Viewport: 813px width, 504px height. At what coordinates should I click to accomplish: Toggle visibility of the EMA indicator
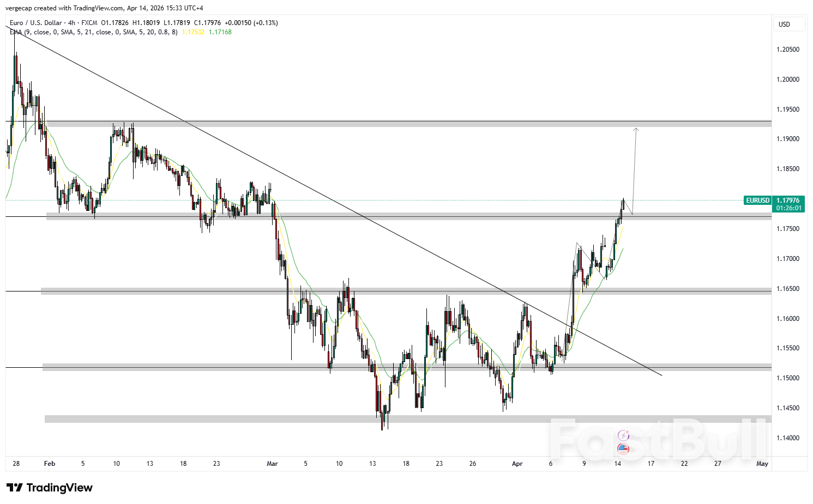(x=16, y=32)
